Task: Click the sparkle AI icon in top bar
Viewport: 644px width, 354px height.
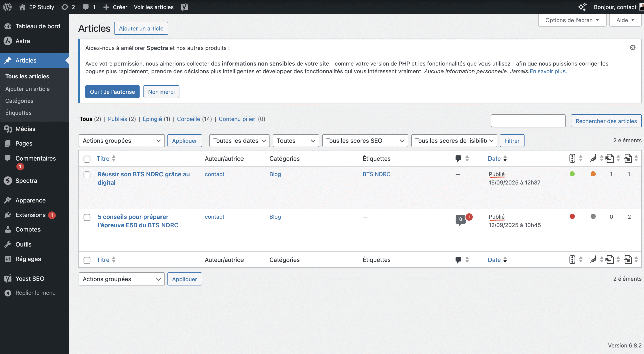Action: tap(582, 7)
